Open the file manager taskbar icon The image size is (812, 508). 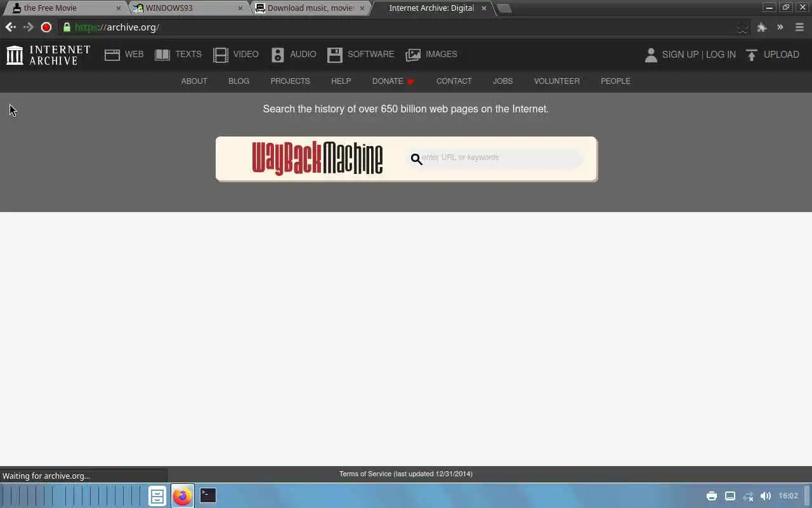(157, 496)
